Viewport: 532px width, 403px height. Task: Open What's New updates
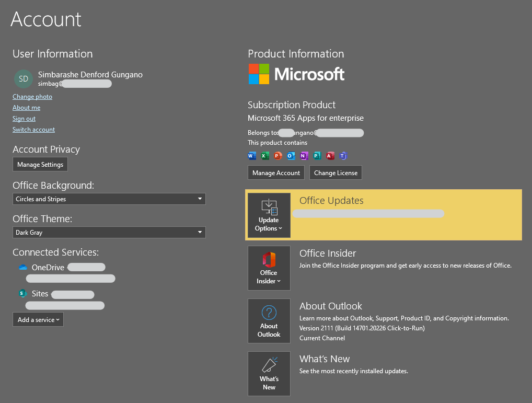(269, 374)
